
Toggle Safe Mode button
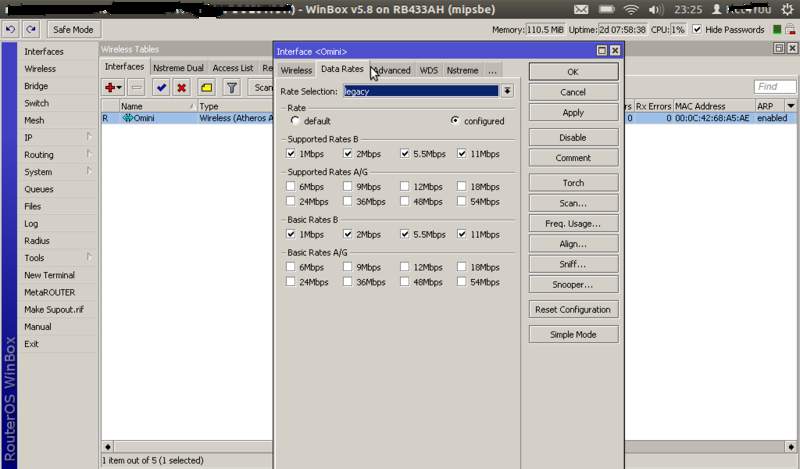73,30
